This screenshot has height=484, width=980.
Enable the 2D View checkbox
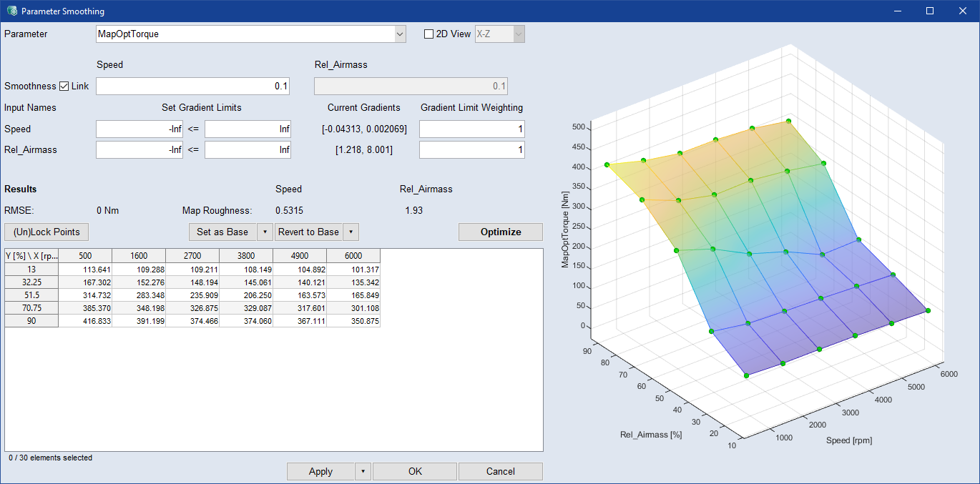click(x=429, y=34)
